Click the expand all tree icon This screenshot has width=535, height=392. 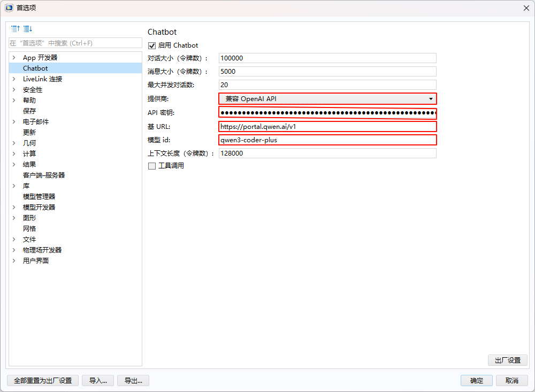coord(28,29)
